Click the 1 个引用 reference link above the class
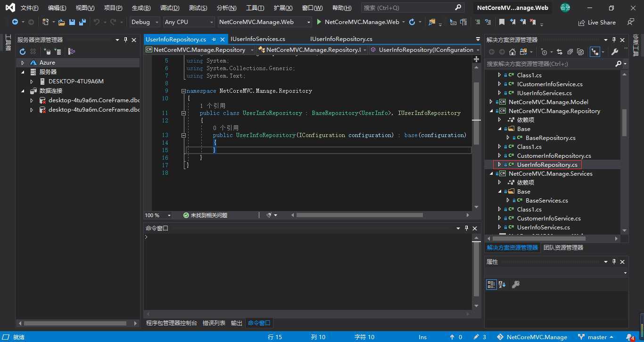The height and width of the screenshot is (342, 644). pyautogui.click(x=213, y=106)
